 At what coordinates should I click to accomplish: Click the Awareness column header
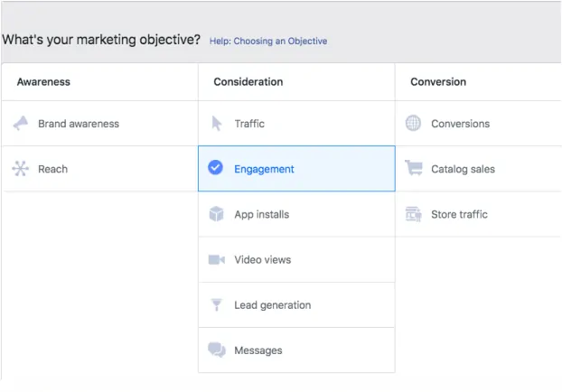(43, 82)
